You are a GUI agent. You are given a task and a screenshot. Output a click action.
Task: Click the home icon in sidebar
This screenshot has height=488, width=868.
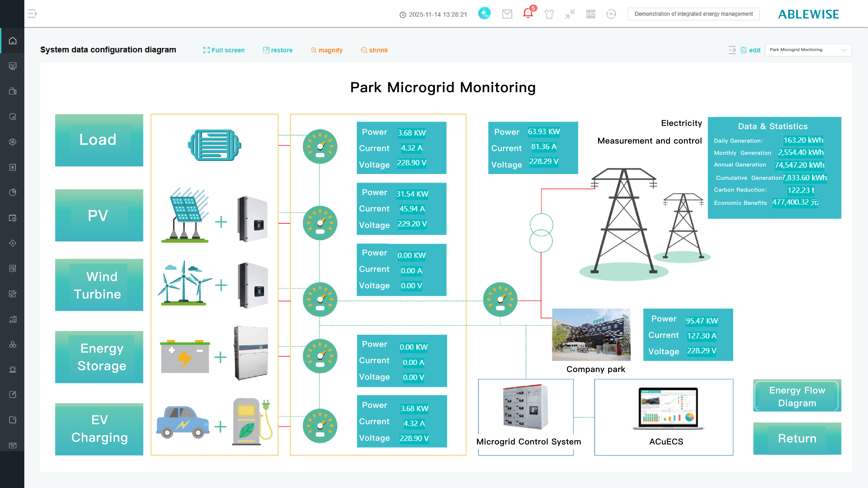(12, 41)
